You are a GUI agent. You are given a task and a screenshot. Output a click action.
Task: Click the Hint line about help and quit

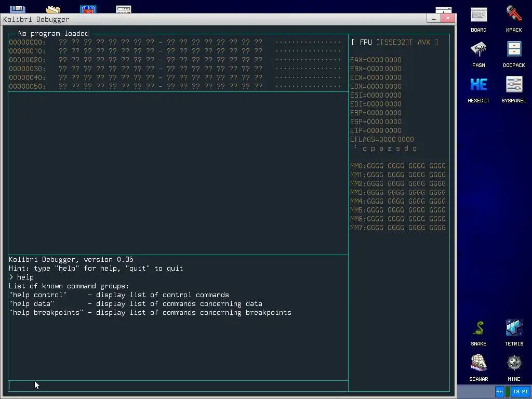point(96,269)
